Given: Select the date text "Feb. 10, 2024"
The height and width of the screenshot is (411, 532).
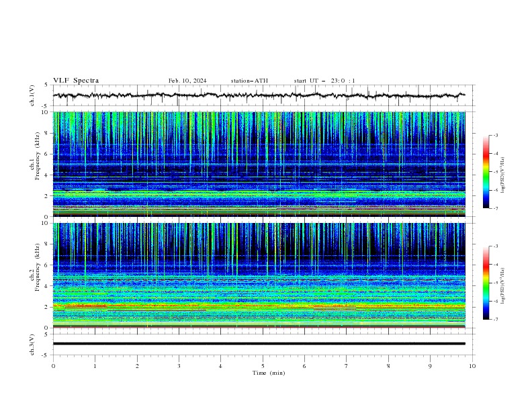Looking at the screenshot, I should click(x=187, y=81).
